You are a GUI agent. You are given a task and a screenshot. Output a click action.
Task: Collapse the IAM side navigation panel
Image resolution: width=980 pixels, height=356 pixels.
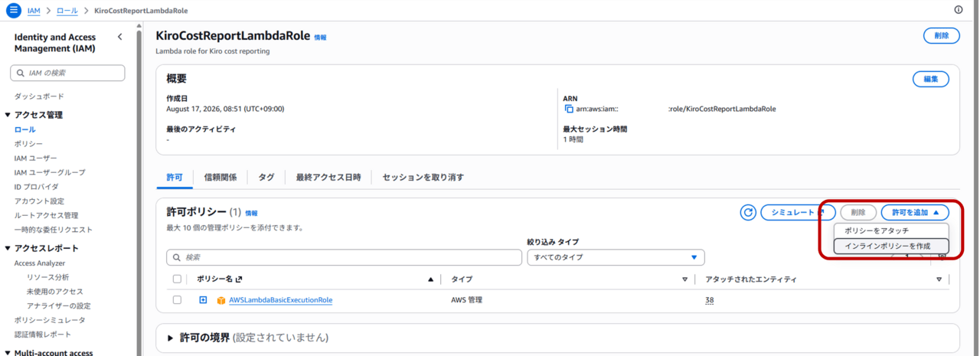(x=119, y=37)
